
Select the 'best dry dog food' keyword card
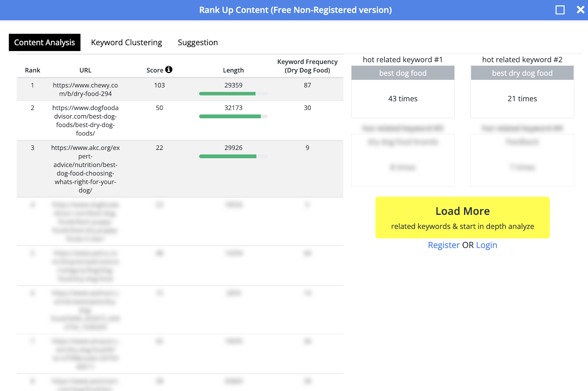coord(522,91)
